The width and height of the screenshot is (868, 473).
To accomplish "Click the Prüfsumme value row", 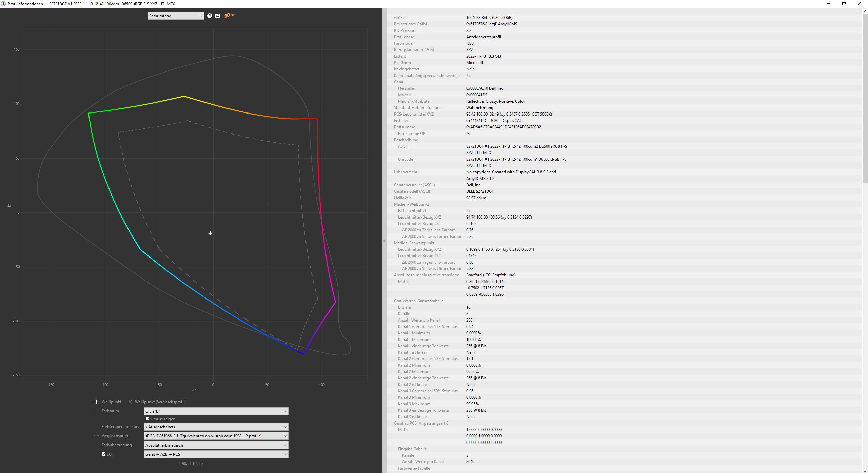I will [x=503, y=127].
